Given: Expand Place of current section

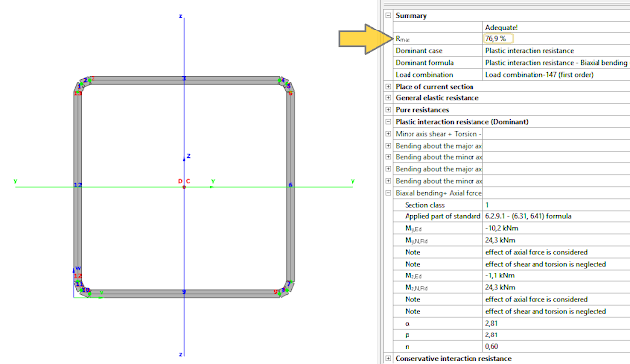Looking at the screenshot, I should [388, 87].
